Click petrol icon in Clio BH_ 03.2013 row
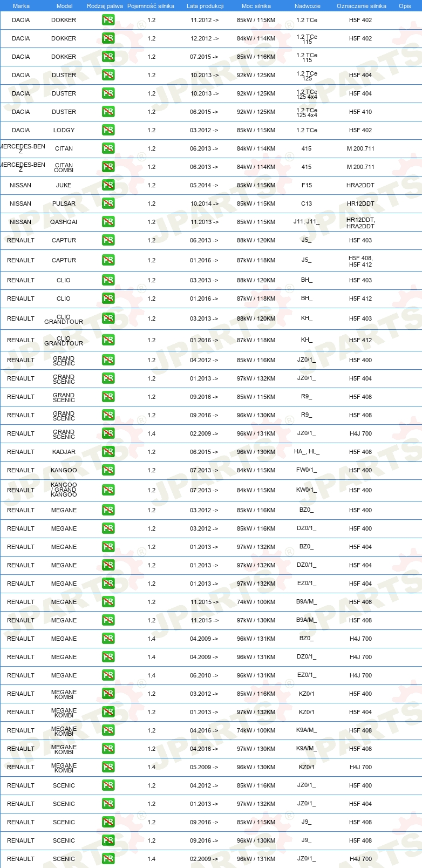Viewport: 422px width, 868px height. pyautogui.click(x=108, y=281)
